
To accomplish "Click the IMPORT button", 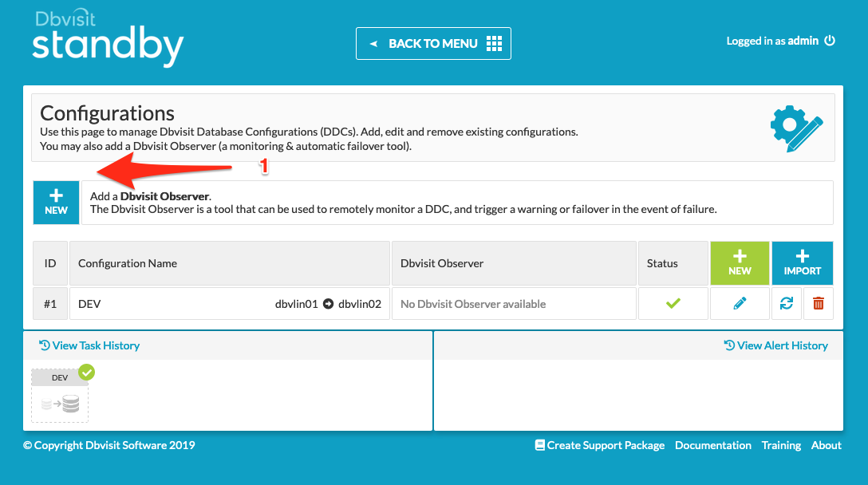I will 802,263.
